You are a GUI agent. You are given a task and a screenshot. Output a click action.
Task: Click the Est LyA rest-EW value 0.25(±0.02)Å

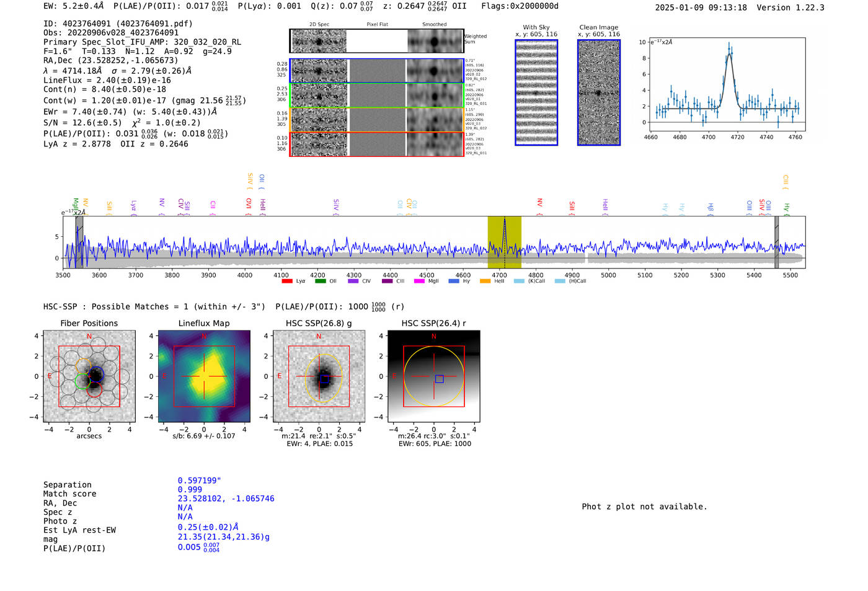[x=208, y=527]
